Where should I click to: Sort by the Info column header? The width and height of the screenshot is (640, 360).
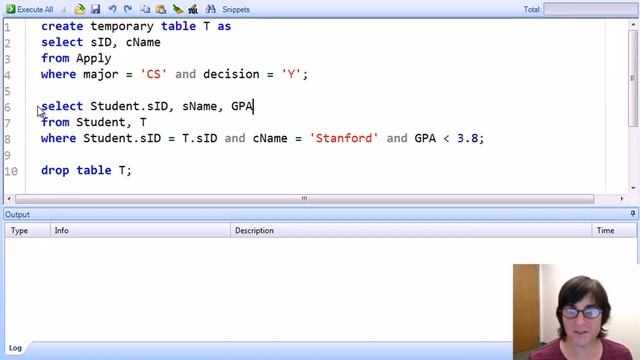(140, 231)
